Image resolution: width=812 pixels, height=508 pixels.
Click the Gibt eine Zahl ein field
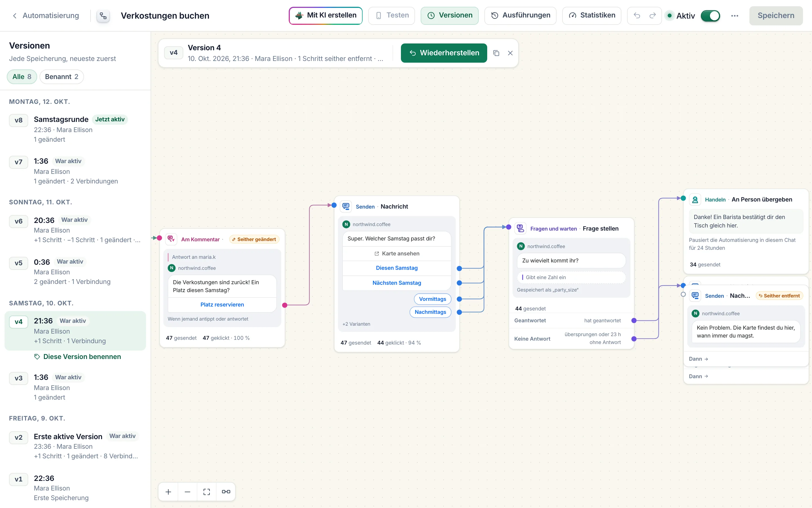point(572,277)
